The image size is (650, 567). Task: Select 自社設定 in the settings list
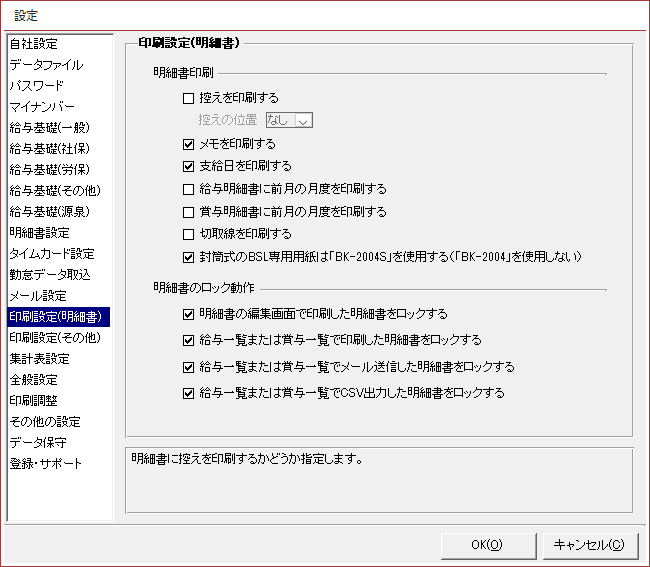tap(34, 44)
